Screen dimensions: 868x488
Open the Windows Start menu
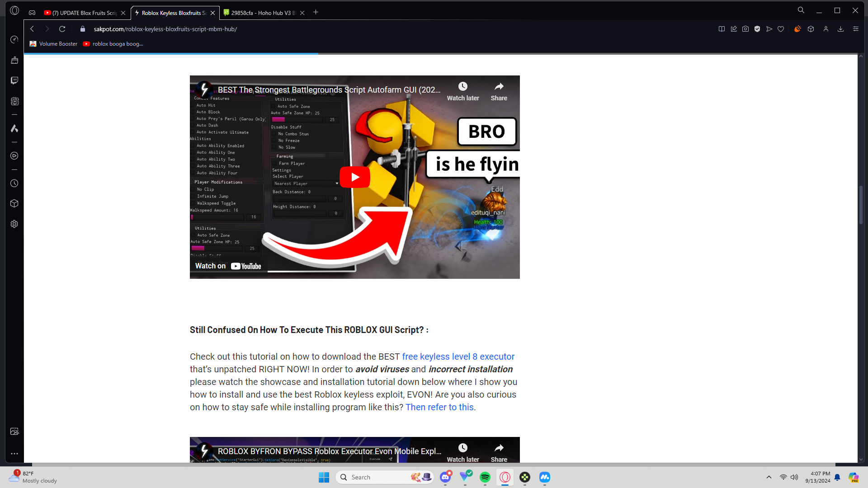coord(324,477)
